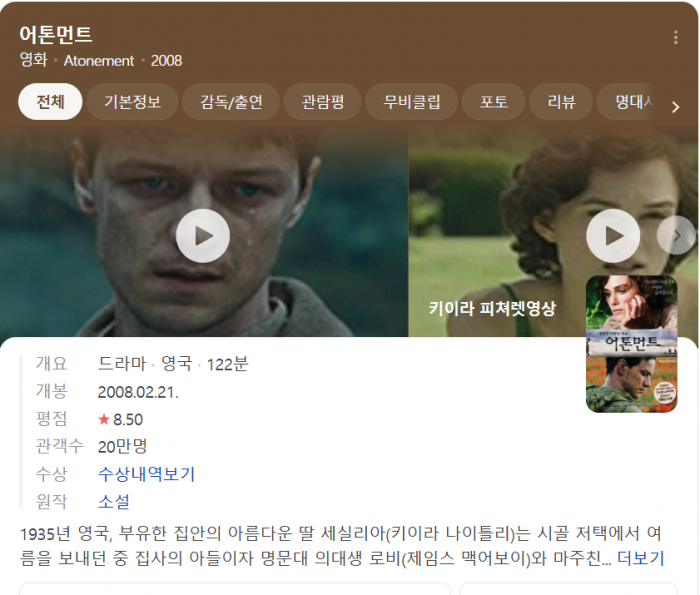The height and width of the screenshot is (595, 700).
Task: Show next video with carousel arrow
Action: click(x=677, y=235)
